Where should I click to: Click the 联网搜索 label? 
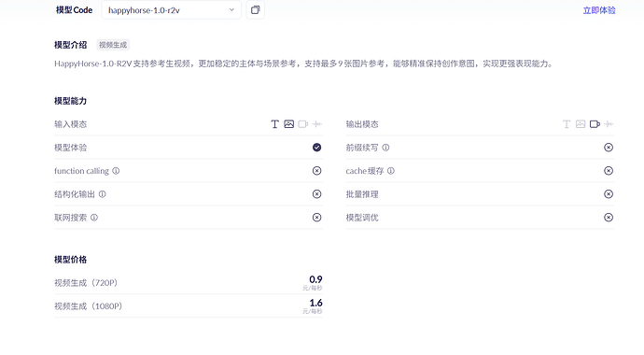[x=71, y=218]
